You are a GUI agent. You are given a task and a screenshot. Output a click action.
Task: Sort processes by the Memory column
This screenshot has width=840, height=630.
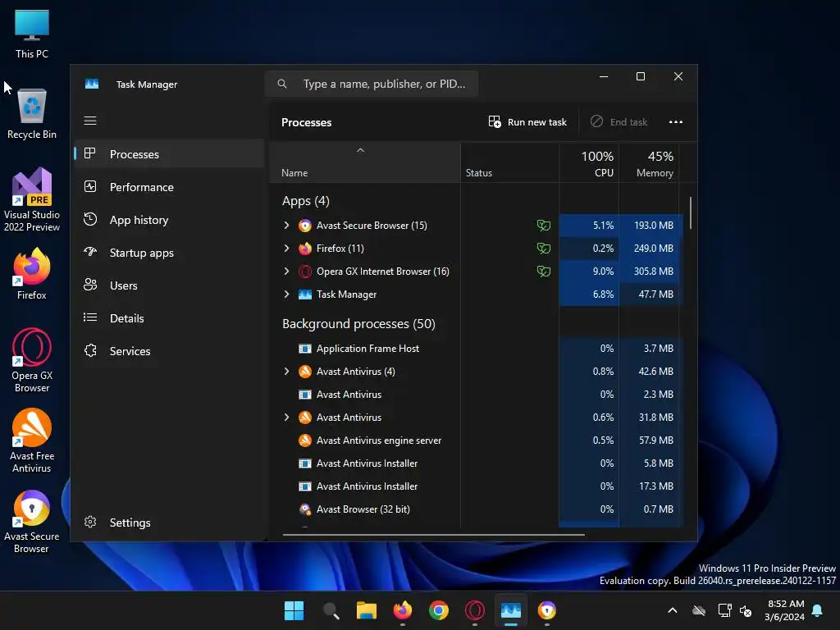click(649, 164)
